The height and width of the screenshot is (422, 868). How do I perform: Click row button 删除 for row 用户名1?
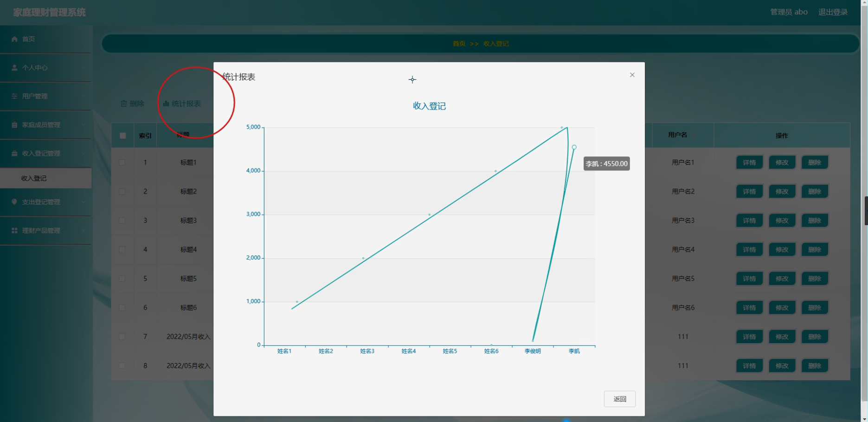(x=815, y=162)
